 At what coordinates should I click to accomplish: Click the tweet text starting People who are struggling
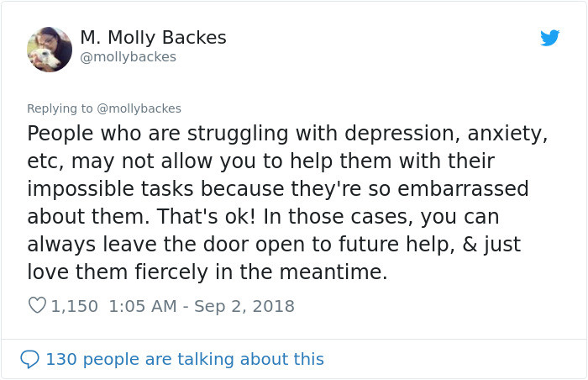(x=287, y=203)
